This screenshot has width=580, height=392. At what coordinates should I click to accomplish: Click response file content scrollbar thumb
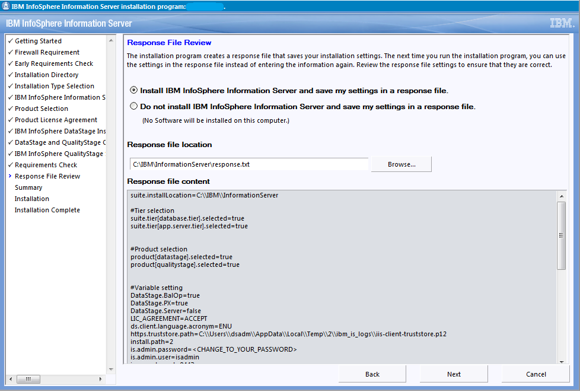click(x=562, y=235)
